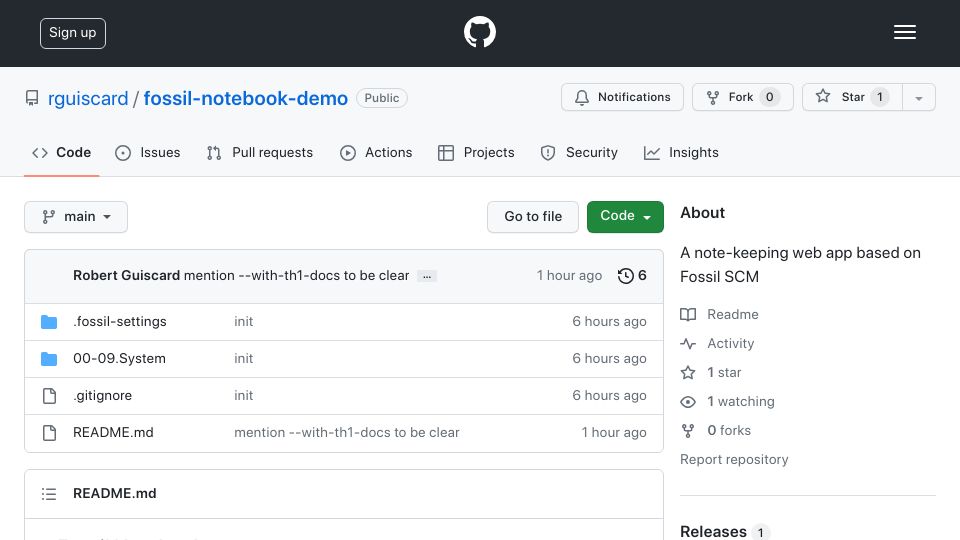Open the Star lists dropdown arrow
Image resolution: width=960 pixels, height=540 pixels.
(x=918, y=97)
